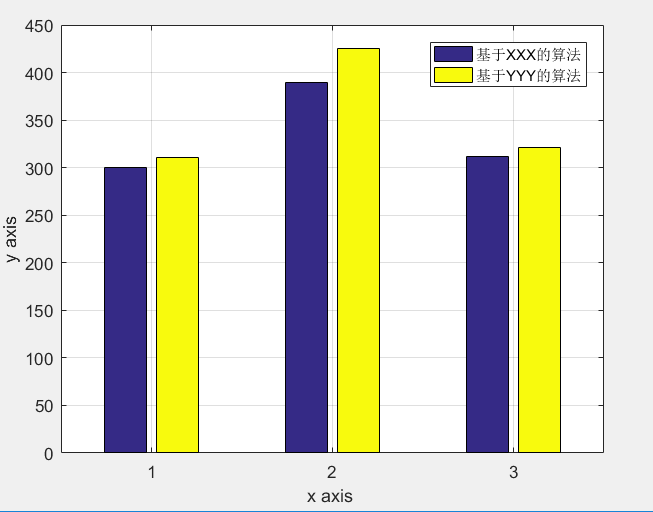653x512 pixels.
Task: Click y-axis tick label 150
Action: coord(39,311)
